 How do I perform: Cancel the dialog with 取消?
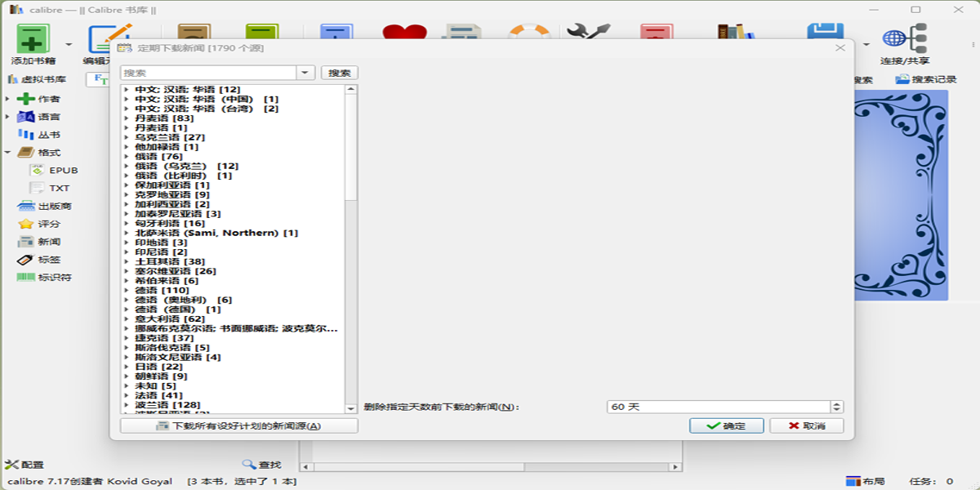(807, 426)
